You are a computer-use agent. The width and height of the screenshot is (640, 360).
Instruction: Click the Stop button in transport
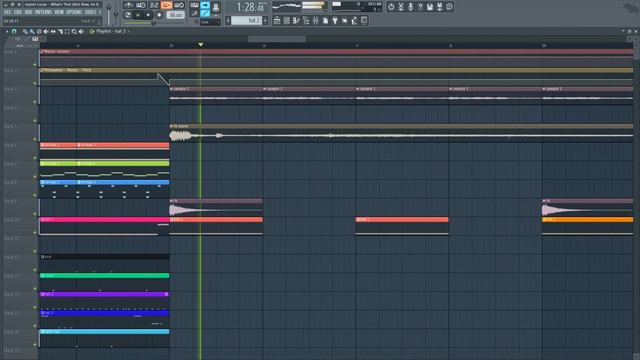pos(148,15)
